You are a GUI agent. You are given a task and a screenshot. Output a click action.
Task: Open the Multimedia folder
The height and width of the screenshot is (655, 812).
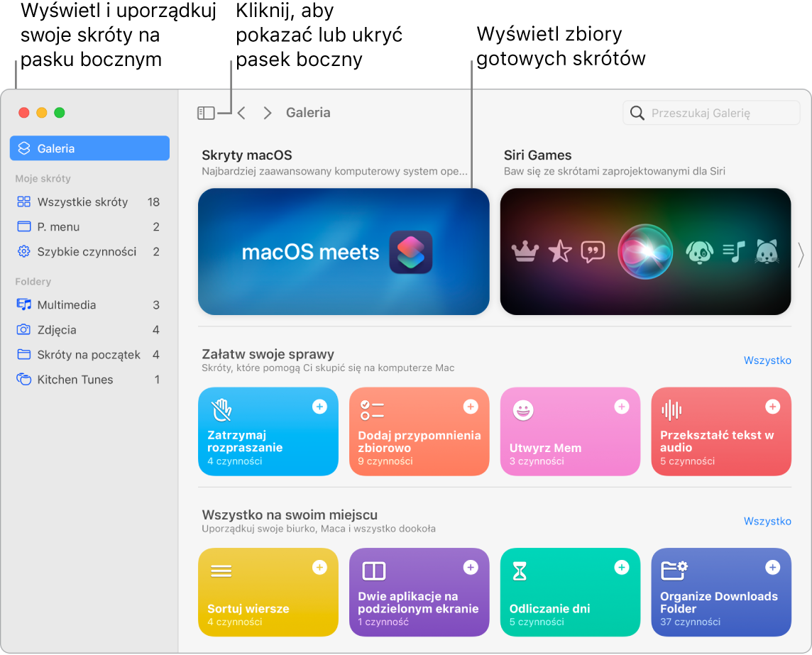[x=89, y=305]
